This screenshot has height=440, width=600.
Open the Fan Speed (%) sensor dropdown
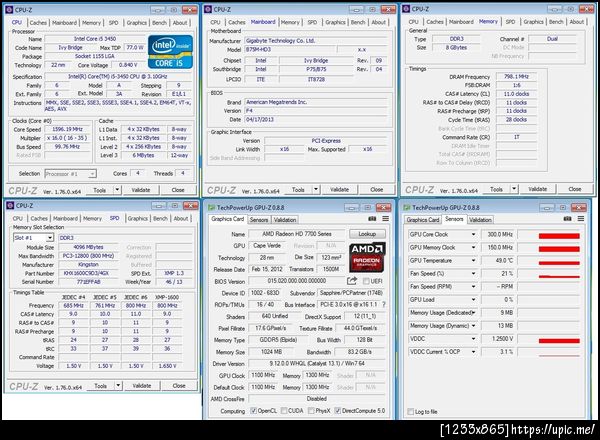(x=473, y=274)
